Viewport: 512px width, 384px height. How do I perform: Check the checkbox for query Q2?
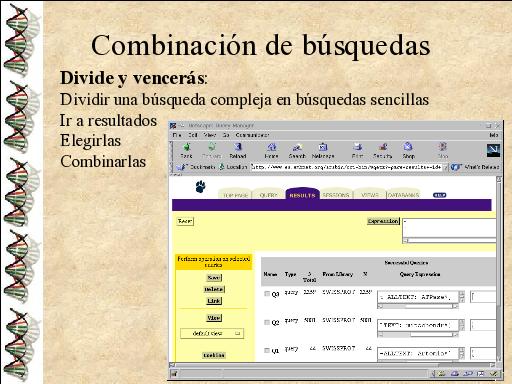(x=267, y=322)
